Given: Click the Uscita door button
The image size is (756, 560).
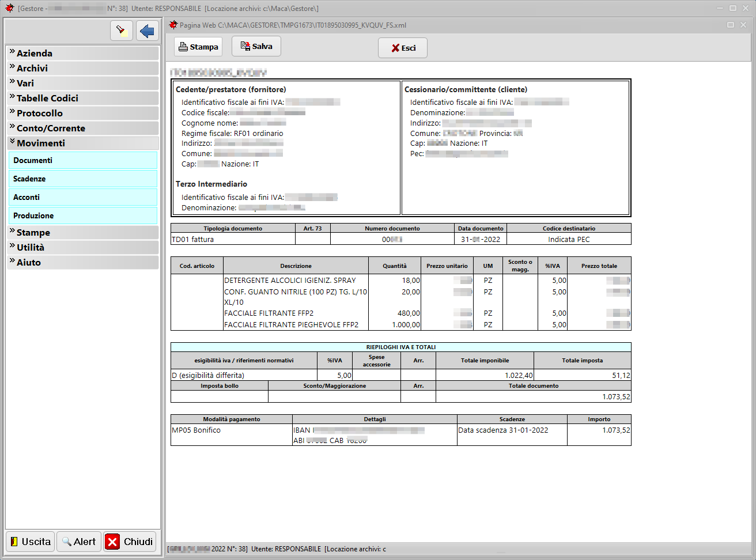Looking at the screenshot, I should pos(30,542).
